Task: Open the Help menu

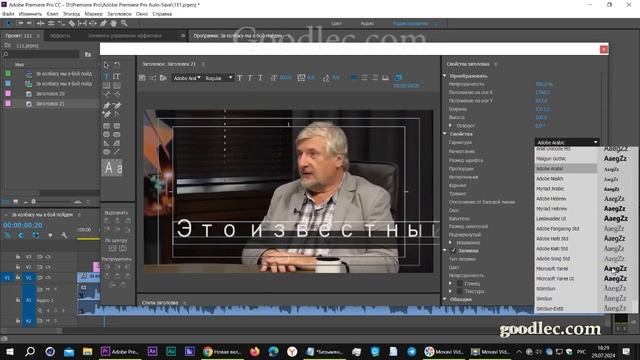Action: pos(162,14)
